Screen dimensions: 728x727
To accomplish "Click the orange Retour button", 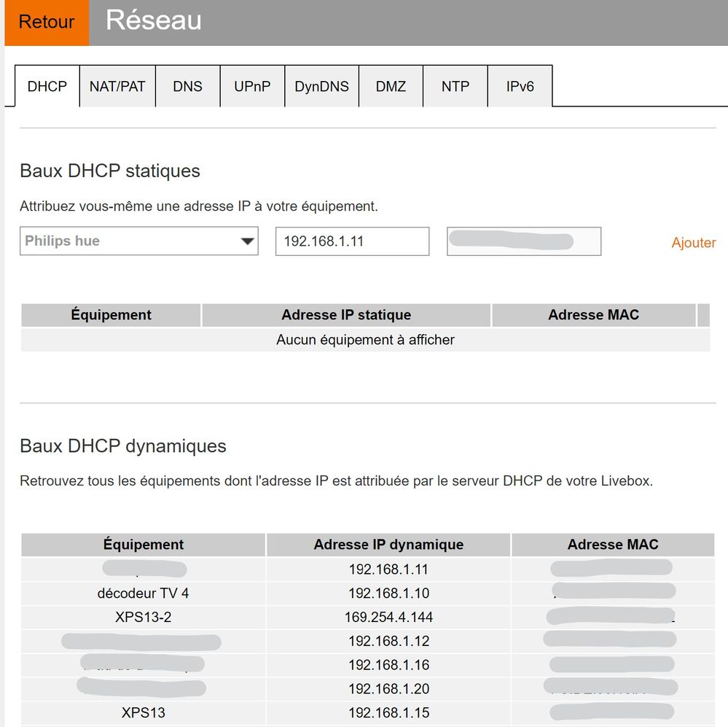I will [47, 22].
